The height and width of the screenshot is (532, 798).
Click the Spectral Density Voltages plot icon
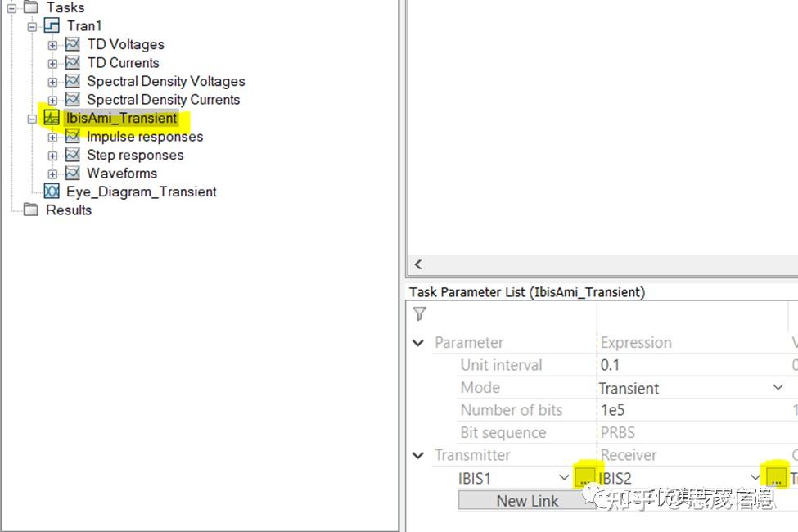click(x=73, y=81)
